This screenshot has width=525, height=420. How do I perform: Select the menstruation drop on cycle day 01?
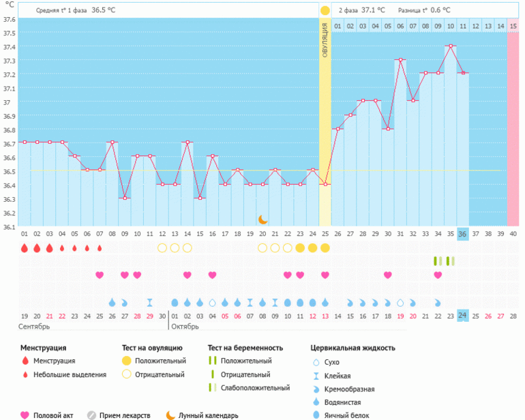(25, 248)
